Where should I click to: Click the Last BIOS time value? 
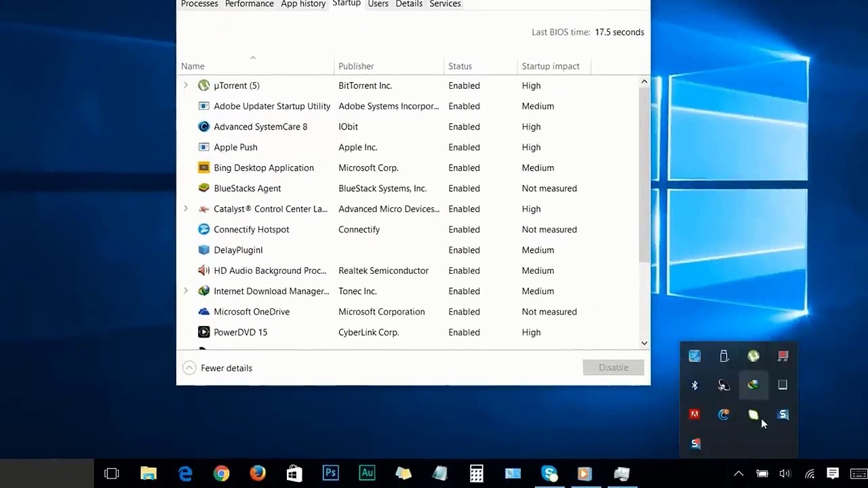[619, 33]
